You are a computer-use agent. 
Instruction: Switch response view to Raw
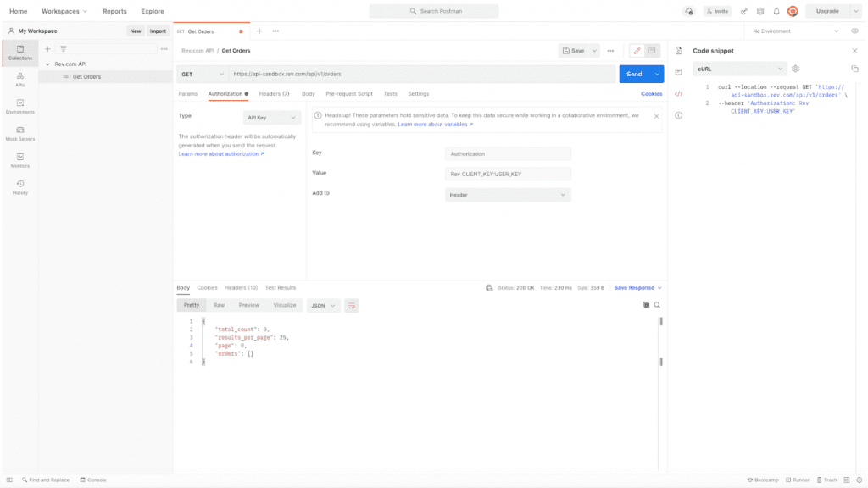[x=220, y=305]
